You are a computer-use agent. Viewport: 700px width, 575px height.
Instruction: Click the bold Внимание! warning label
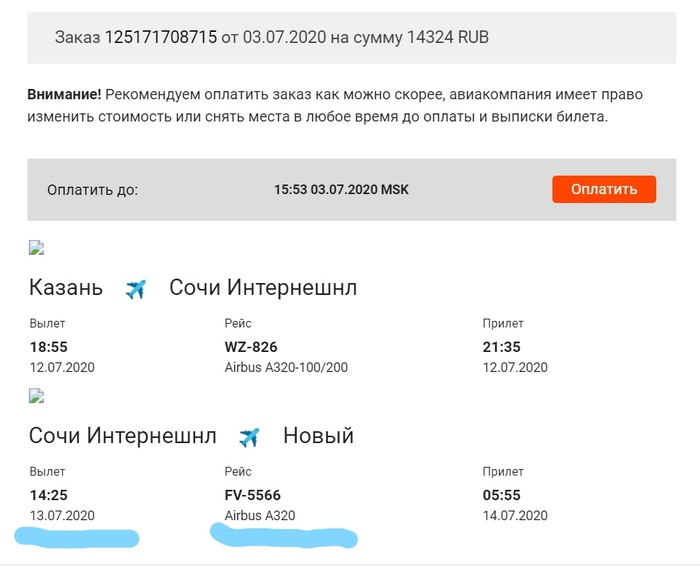click(x=64, y=94)
